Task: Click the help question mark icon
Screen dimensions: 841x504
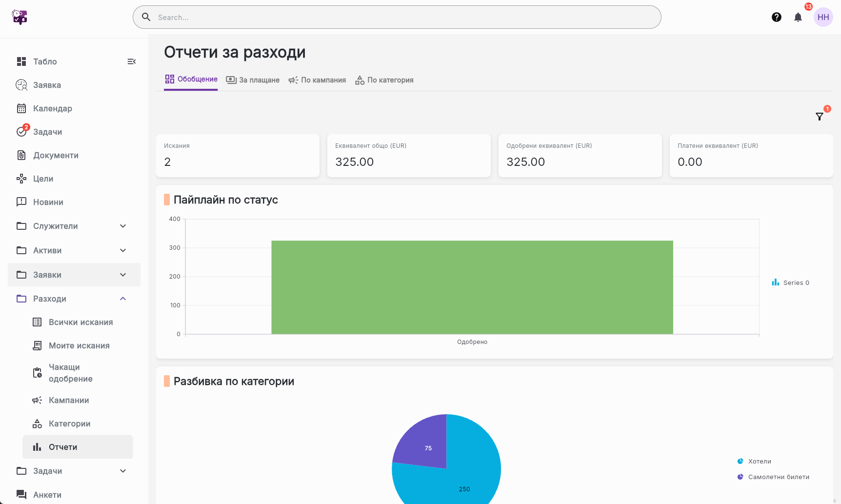Action: point(777,17)
